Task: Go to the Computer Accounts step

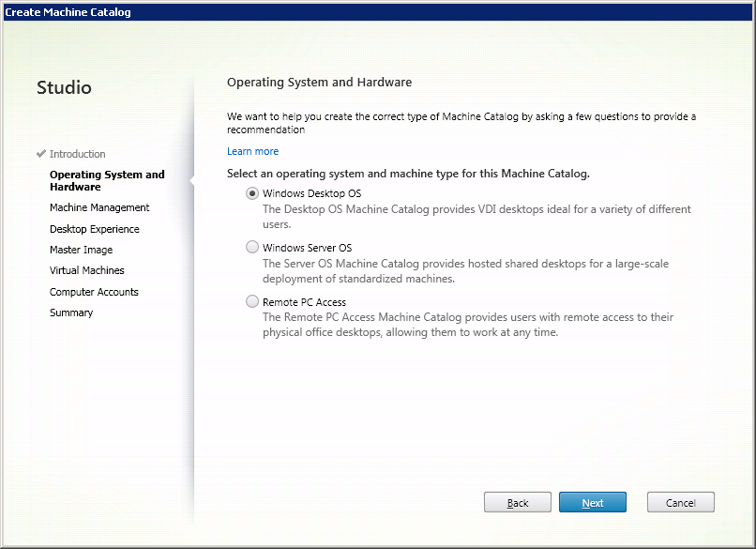Action: [x=94, y=292]
